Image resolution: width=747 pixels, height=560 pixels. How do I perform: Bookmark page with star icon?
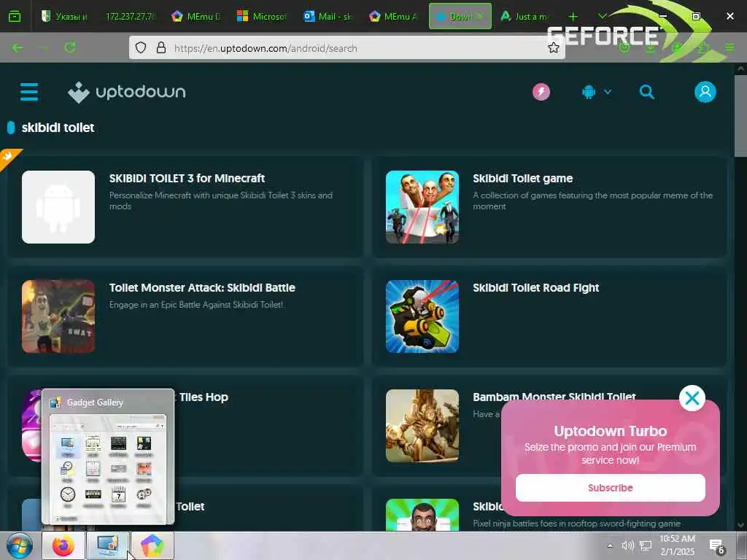point(553,47)
